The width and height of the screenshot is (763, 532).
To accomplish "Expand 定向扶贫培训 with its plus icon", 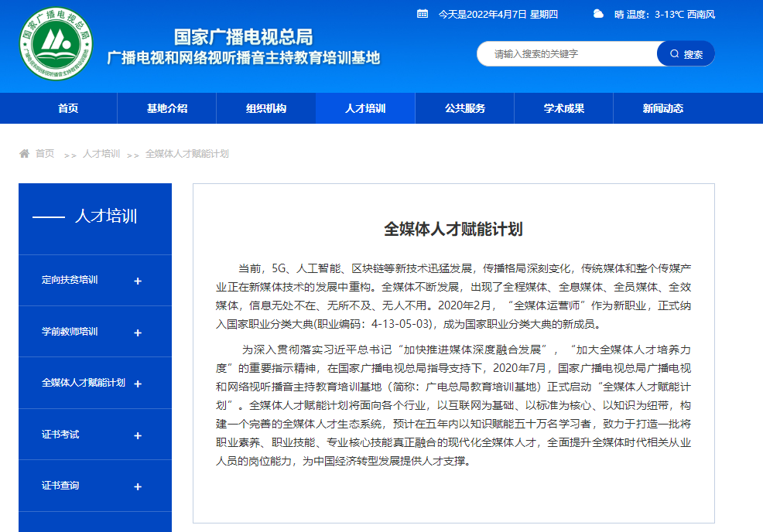I will pyautogui.click(x=138, y=281).
